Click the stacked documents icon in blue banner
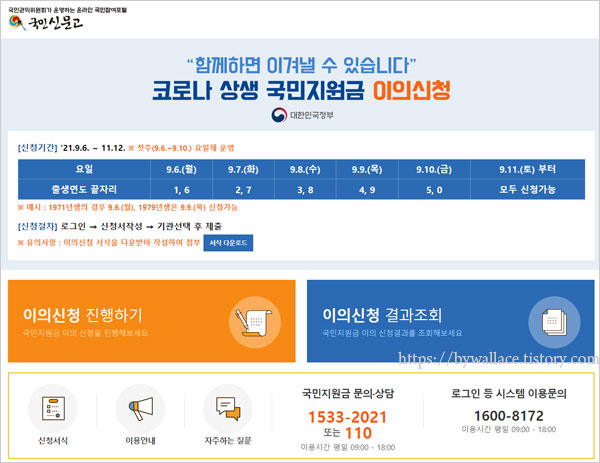 click(554, 323)
